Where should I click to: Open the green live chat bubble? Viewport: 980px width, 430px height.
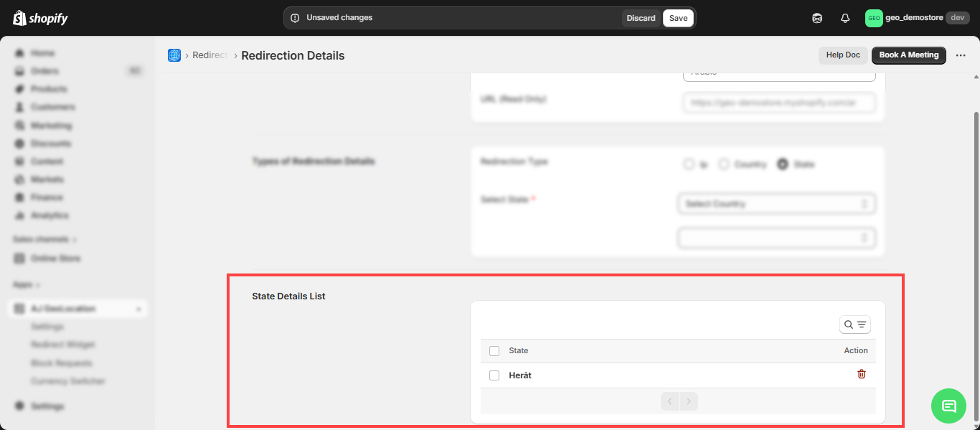click(948, 406)
